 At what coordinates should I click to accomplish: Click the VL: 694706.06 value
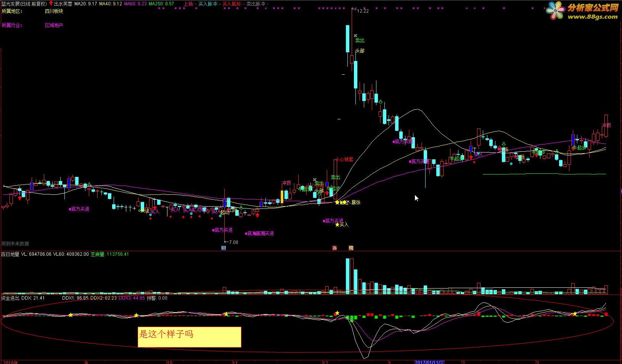36,254
